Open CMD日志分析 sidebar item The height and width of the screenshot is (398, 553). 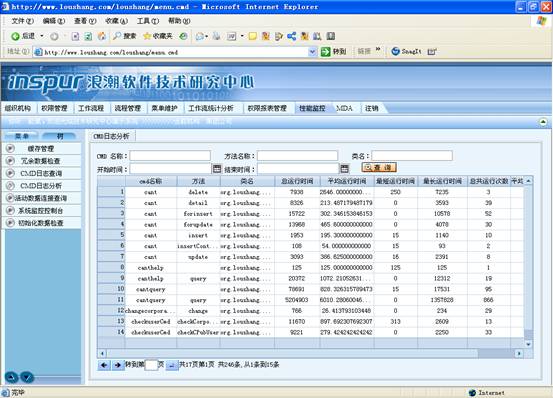(x=41, y=186)
